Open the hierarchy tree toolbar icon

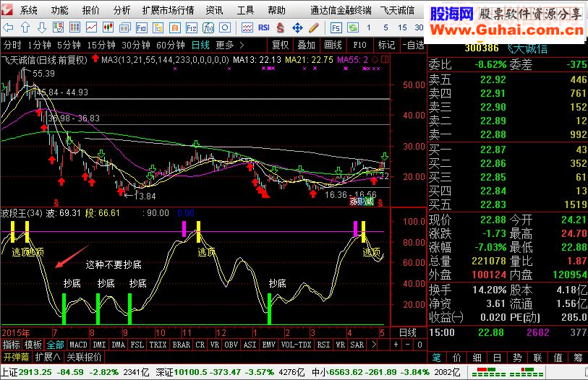[x=158, y=27]
